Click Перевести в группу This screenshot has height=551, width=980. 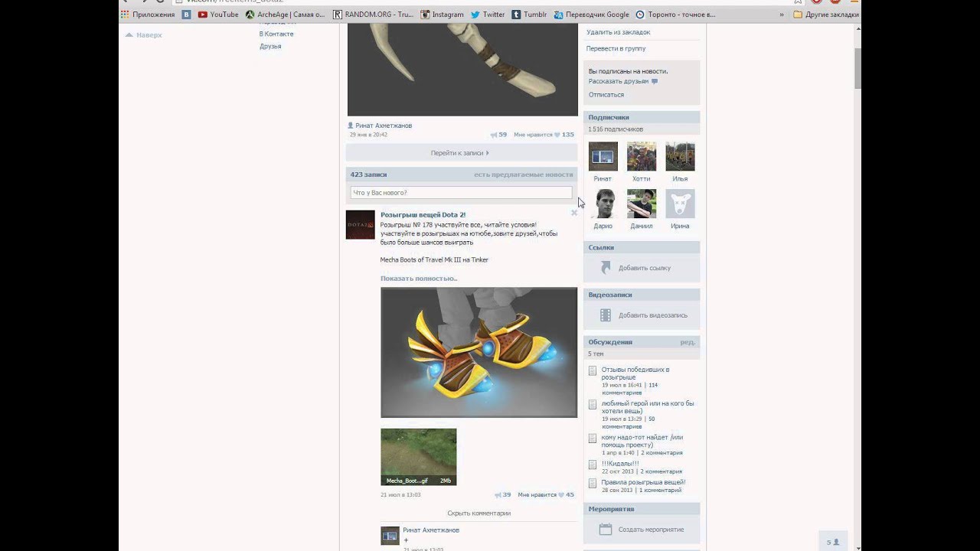coord(616,48)
